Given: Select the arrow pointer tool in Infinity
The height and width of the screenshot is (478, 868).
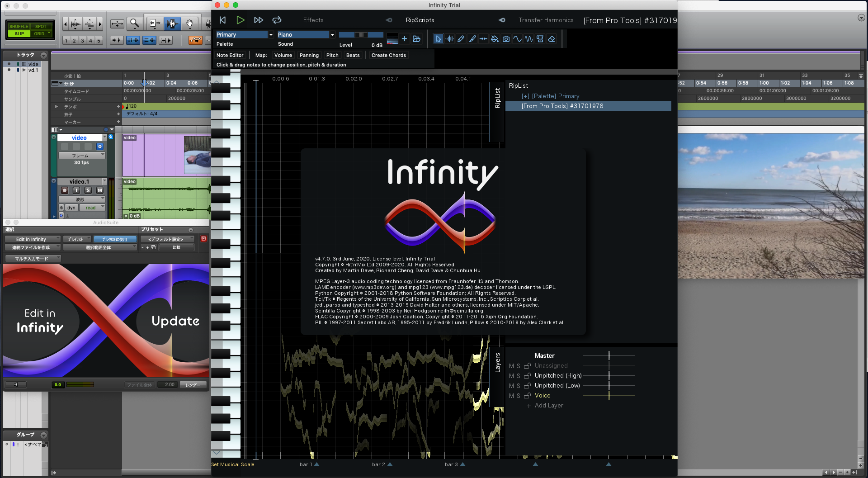Looking at the screenshot, I should 438,39.
